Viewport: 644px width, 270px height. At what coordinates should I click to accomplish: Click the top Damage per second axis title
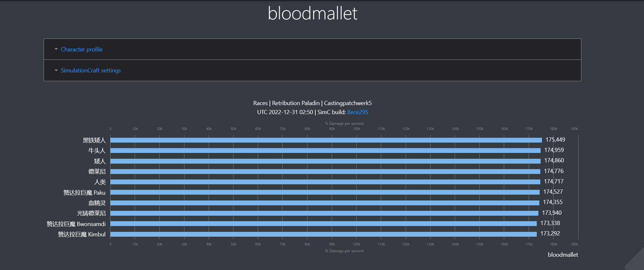344,124
